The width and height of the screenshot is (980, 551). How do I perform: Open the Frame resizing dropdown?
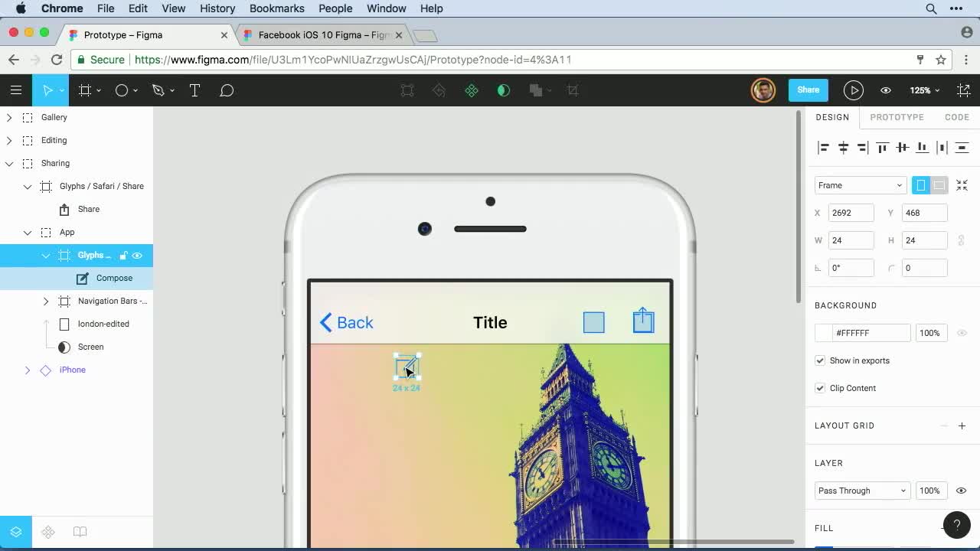(860, 184)
